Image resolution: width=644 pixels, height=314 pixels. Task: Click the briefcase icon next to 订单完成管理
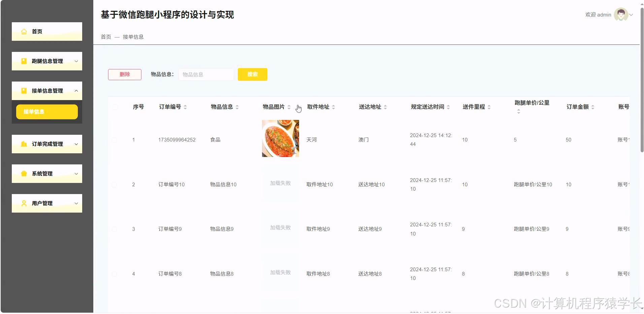point(24,144)
